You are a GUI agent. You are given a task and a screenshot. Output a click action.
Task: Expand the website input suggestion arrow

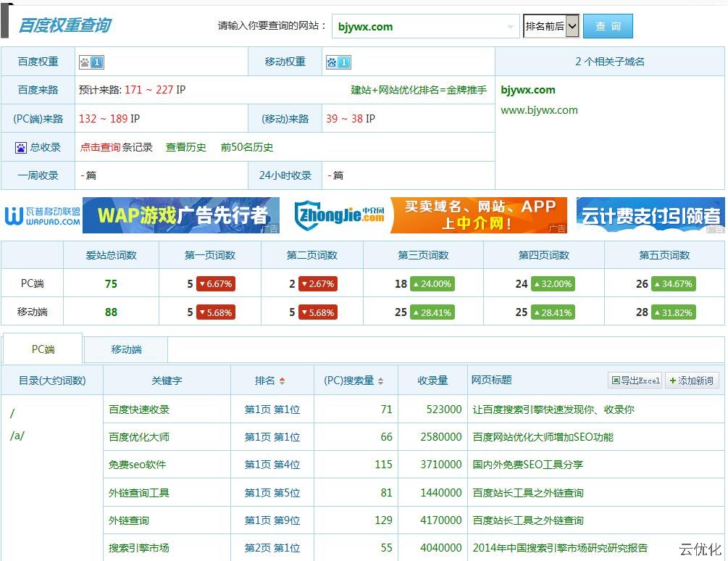(x=510, y=27)
